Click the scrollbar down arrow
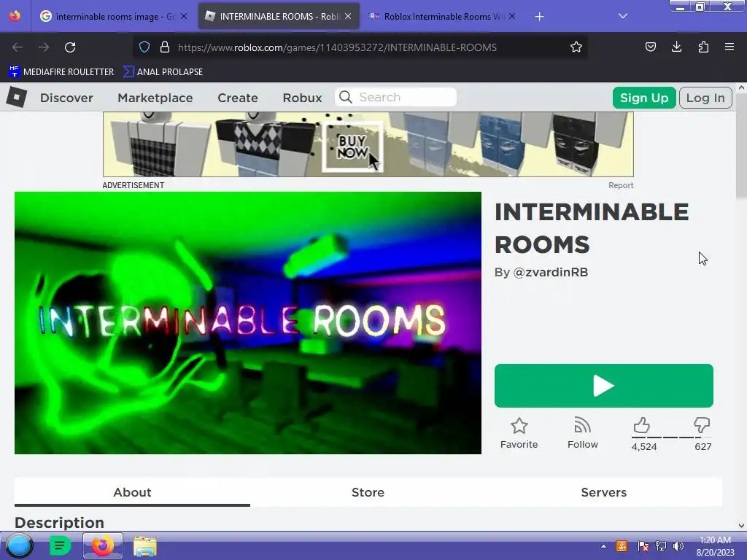 pos(741,526)
